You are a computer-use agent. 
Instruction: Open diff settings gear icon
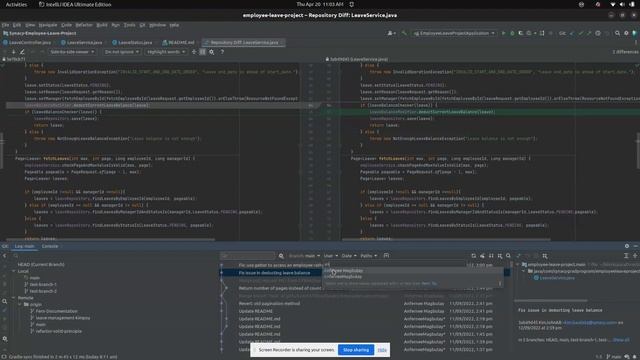(211, 52)
